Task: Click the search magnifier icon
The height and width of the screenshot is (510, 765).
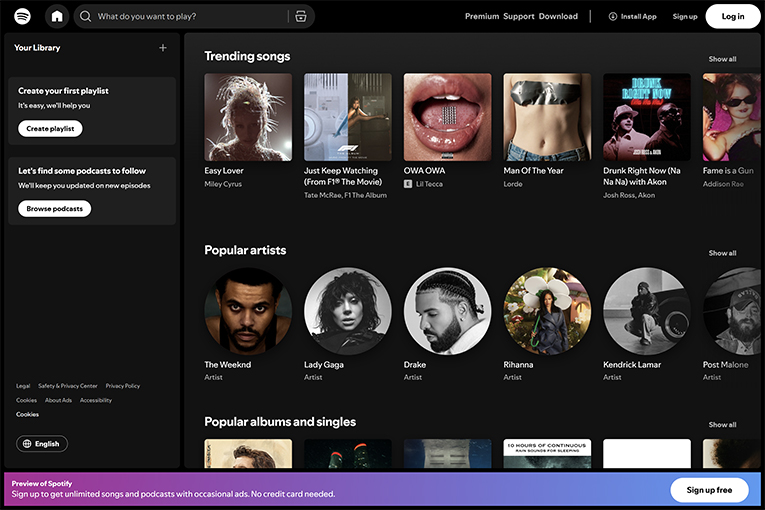Action: [x=85, y=16]
